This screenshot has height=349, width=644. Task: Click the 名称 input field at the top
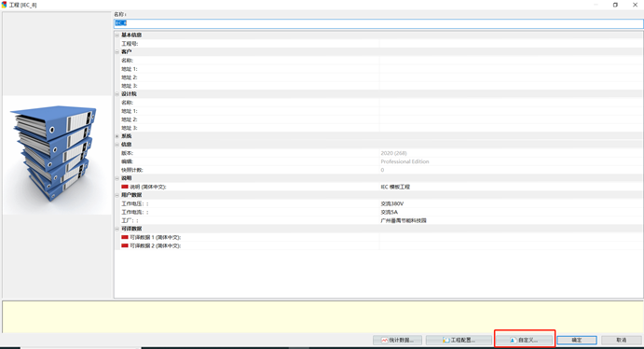pyautogui.click(x=378, y=23)
